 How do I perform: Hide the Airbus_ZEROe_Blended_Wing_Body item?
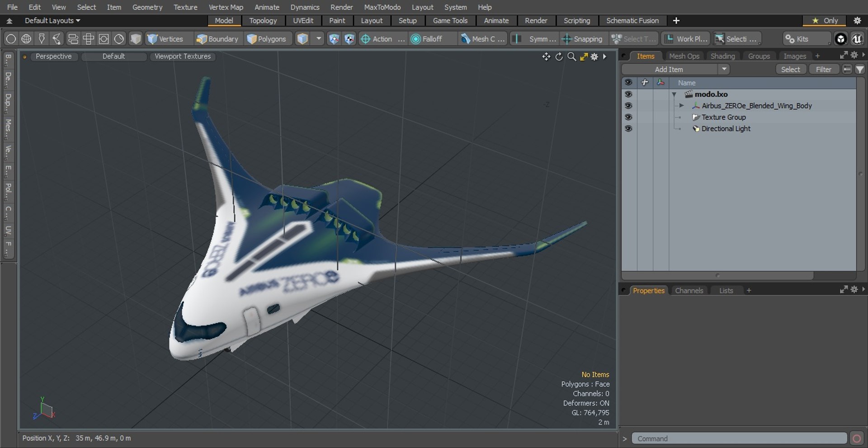(628, 105)
